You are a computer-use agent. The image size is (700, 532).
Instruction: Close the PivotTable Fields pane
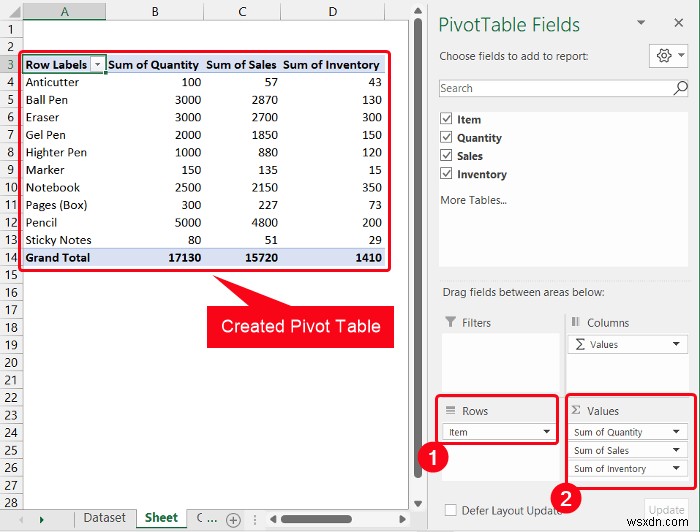[x=679, y=22]
